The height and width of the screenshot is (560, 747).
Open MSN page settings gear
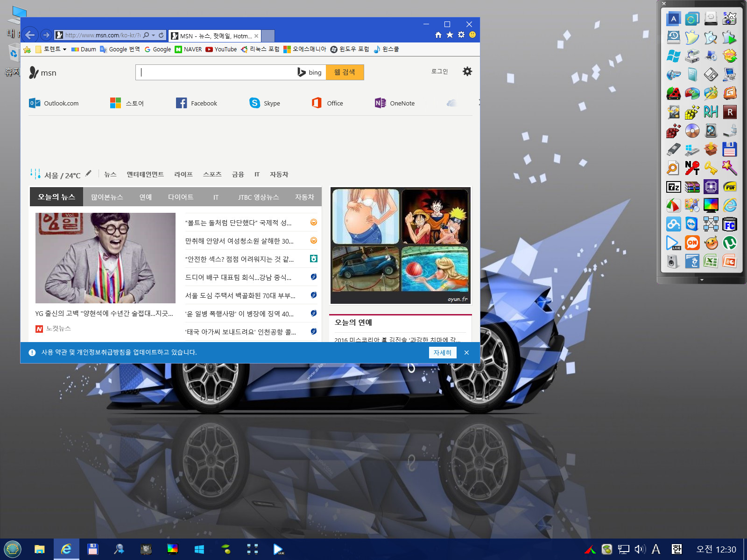point(467,71)
